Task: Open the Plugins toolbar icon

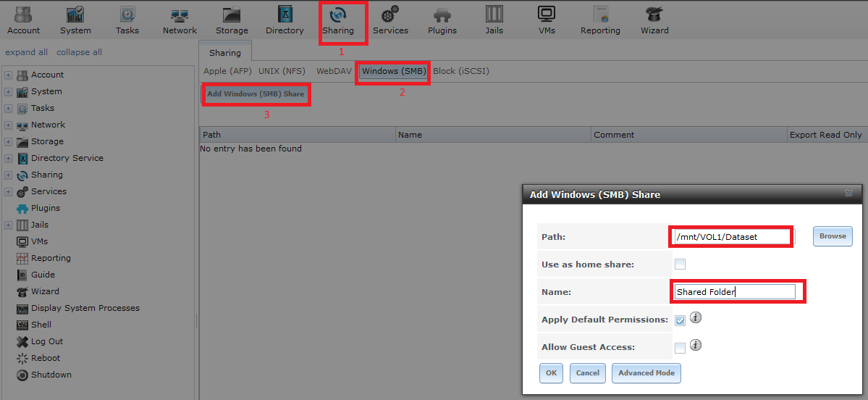Action: pos(442,20)
